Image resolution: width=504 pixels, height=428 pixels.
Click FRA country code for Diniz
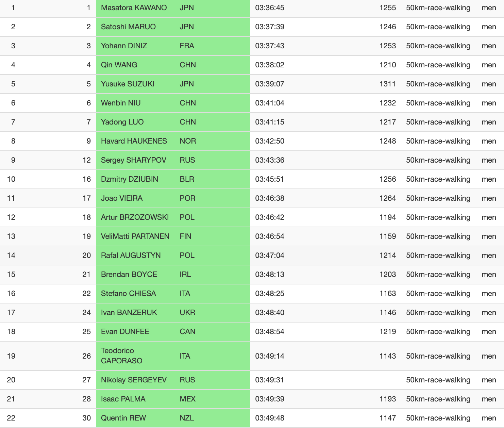[187, 46]
